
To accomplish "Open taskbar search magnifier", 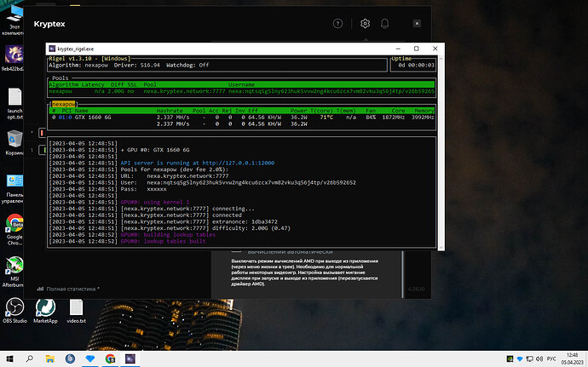I will (x=30, y=358).
